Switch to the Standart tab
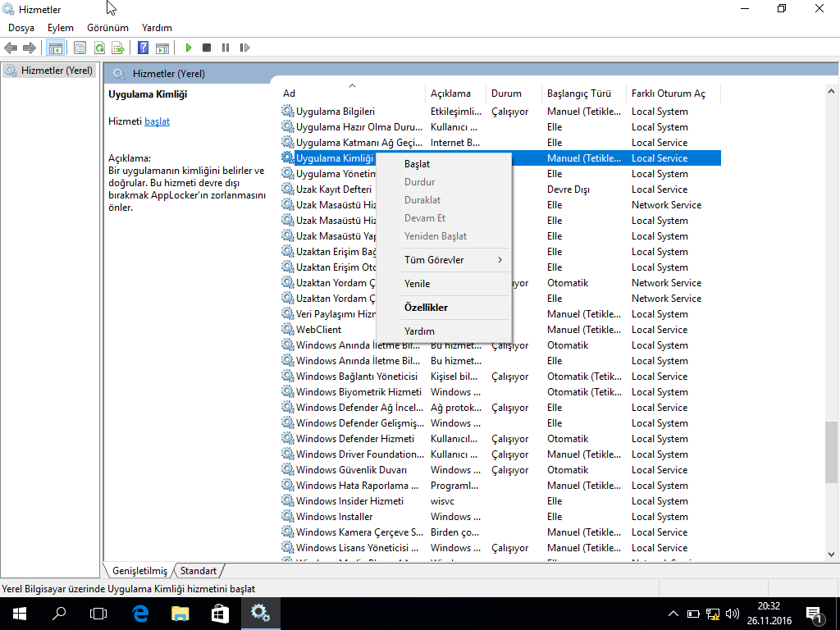 click(x=199, y=571)
